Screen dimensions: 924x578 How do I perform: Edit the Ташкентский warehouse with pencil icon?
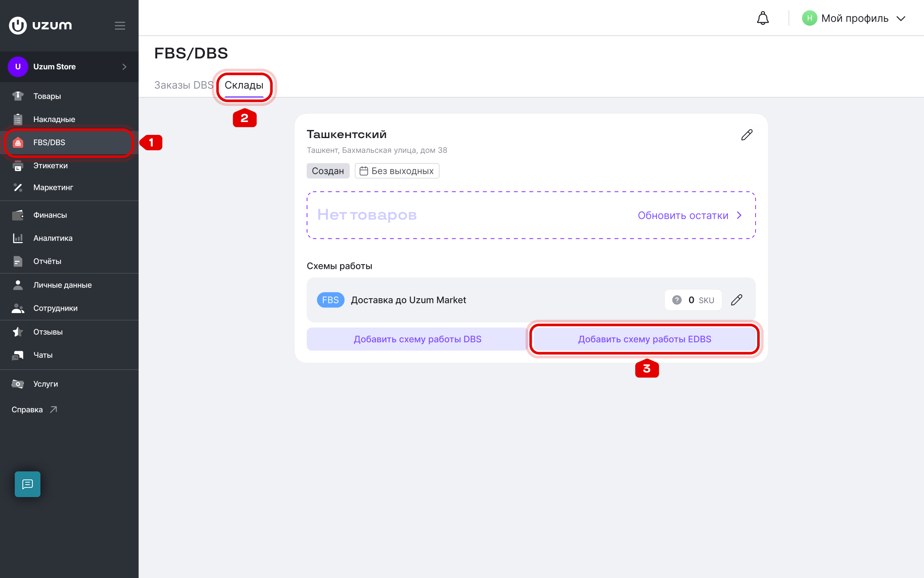coord(747,135)
